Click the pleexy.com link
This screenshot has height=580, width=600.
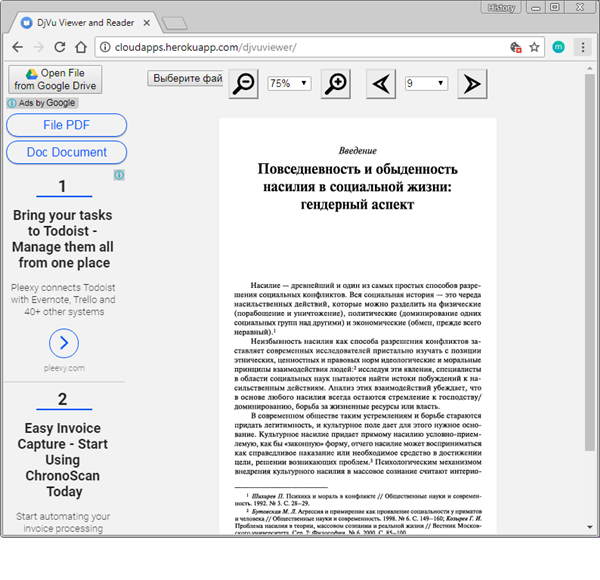64,368
